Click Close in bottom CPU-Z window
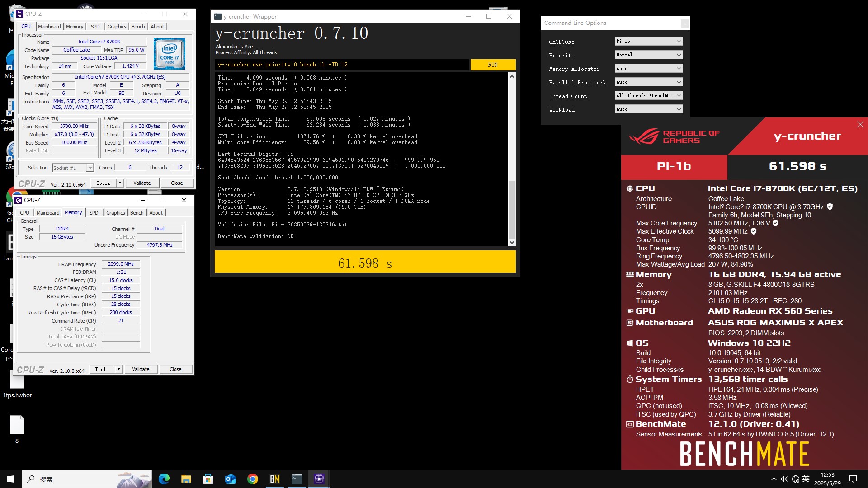The width and height of the screenshot is (868, 488). [175, 369]
